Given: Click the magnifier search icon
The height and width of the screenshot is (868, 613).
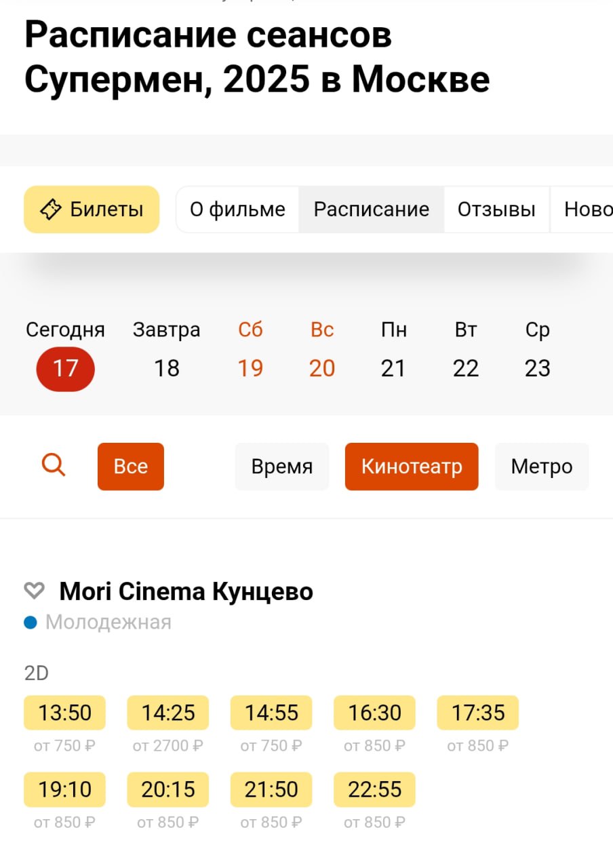Looking at the screenshot, I should point(54,466).
